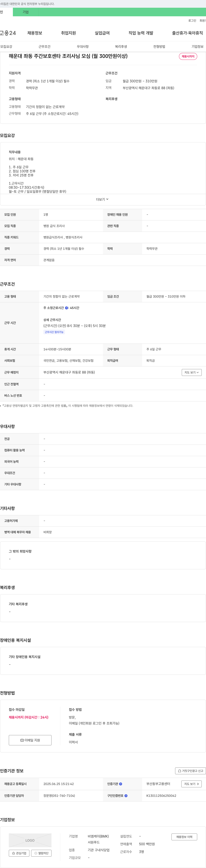
Task: Click 병원 급식 조리사 job type cell
Action: click(54, 226)
